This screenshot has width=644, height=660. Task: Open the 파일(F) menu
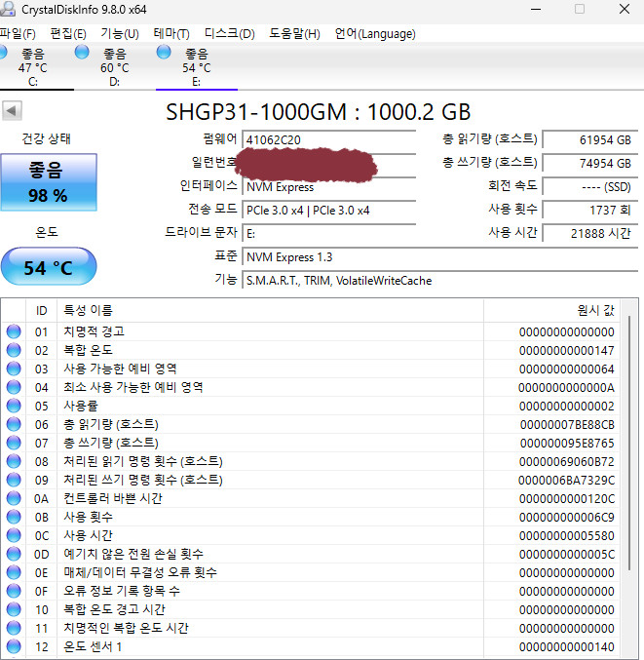18,34
